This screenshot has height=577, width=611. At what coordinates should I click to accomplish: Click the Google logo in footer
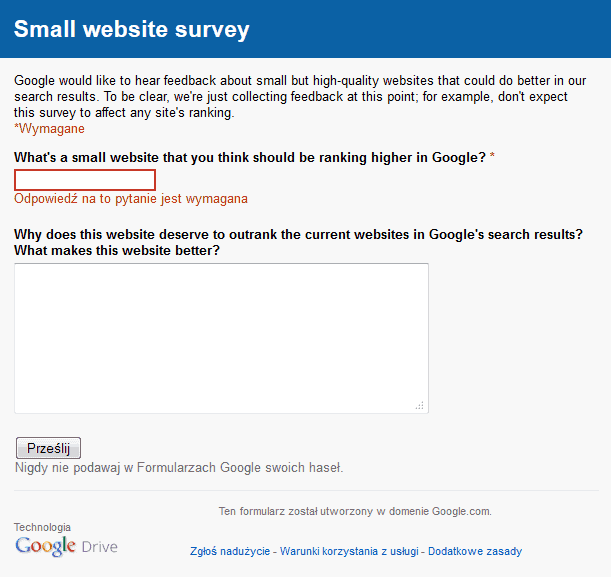coord(45,546)
